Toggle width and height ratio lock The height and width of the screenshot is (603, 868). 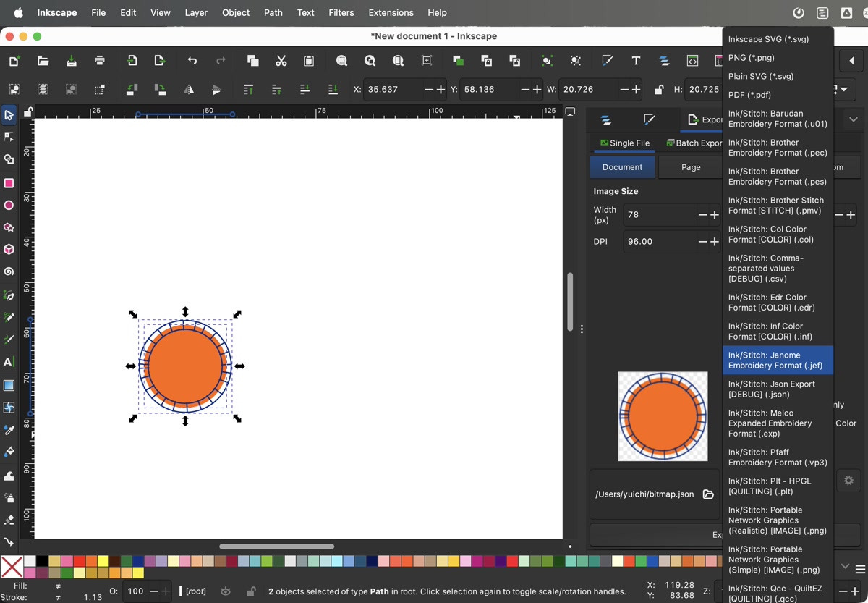(x=658, y=90)
